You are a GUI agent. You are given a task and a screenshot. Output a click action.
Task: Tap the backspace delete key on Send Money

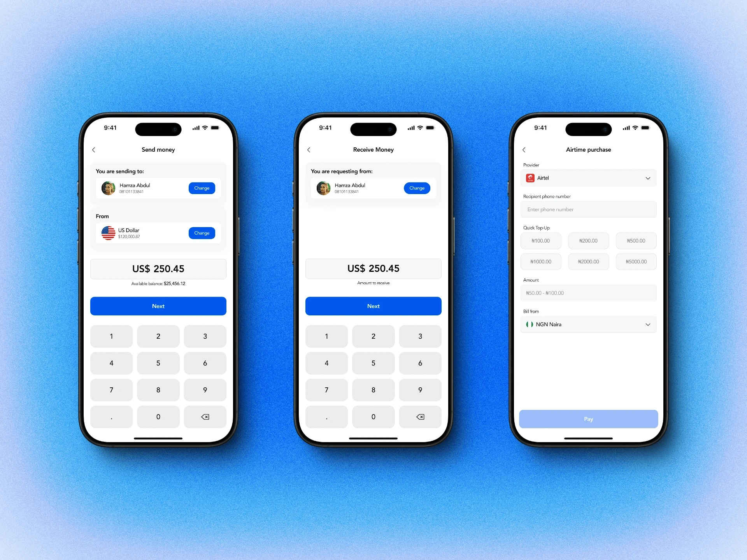pos(205,417)
